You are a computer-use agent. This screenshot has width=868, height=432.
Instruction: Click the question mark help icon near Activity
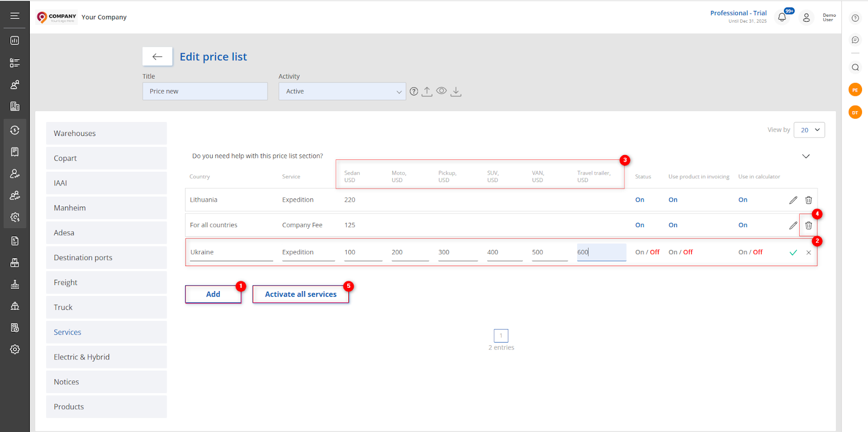click(x=414, y=92)
